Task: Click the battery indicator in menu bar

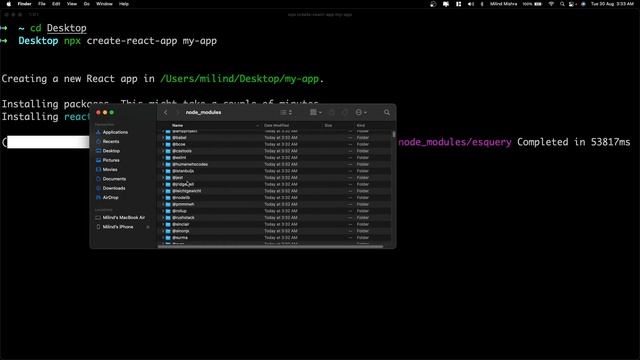Action: click(532, 4)
